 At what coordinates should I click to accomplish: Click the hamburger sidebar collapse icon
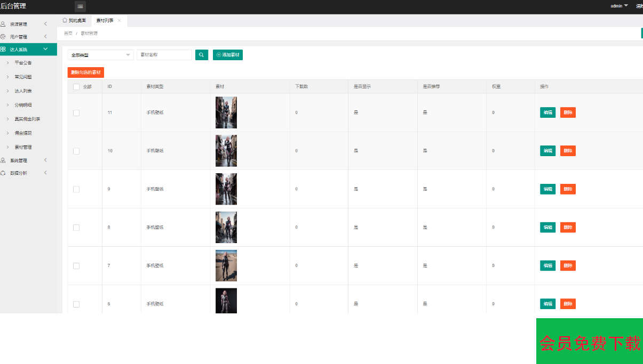click(80, 6)
